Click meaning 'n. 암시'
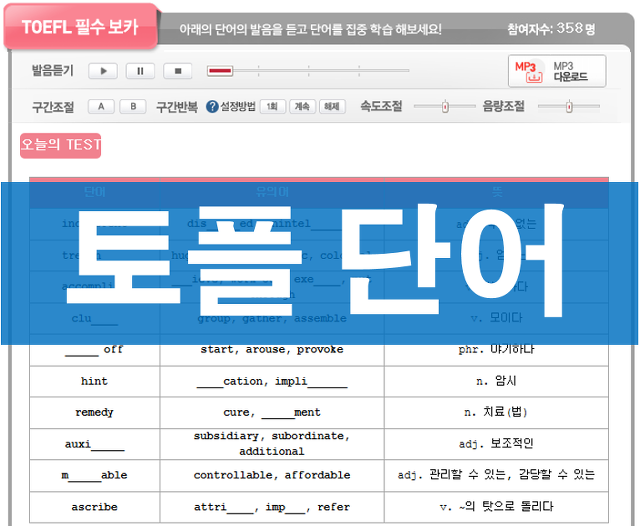This screenshot has height=526, width=640. click(496, 381)
